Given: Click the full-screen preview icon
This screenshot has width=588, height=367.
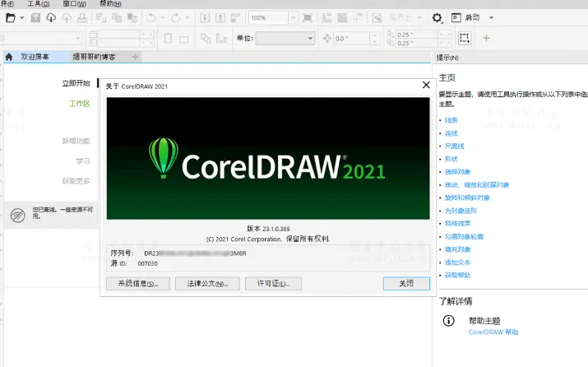Looking at the screenshot, I should 308,17.
